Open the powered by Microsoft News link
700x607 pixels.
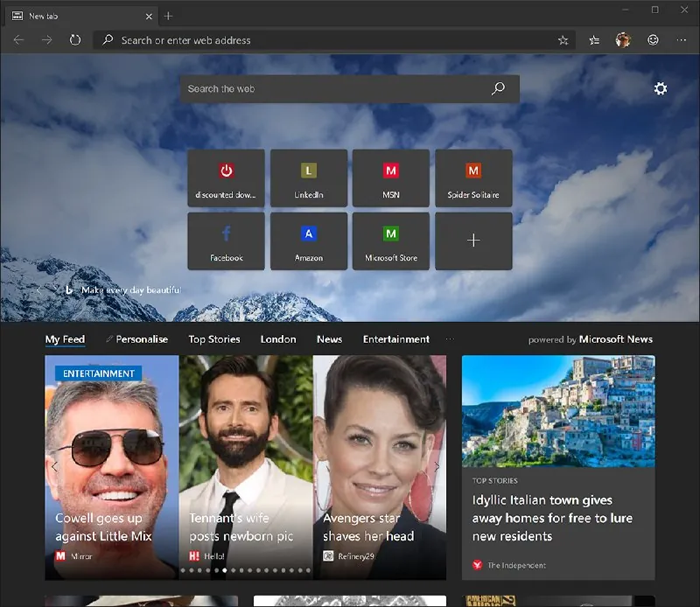[x=590, y=339]
